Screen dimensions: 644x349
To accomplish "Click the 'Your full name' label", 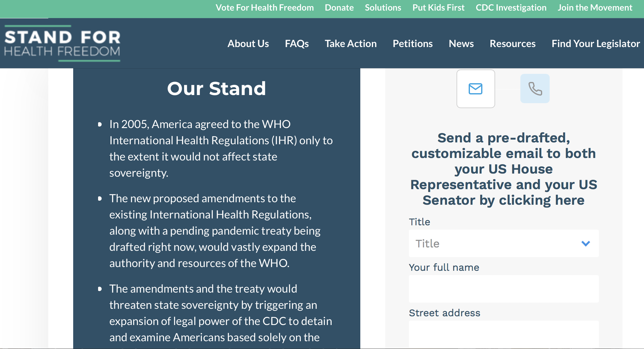I will 444,267.
